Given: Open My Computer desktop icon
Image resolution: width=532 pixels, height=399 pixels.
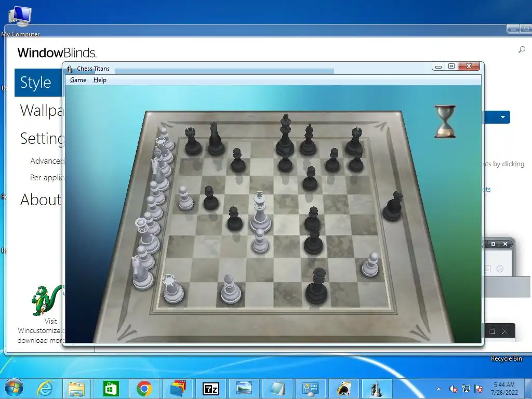Looking at the screenshot, I should click(x=20, y=21).
